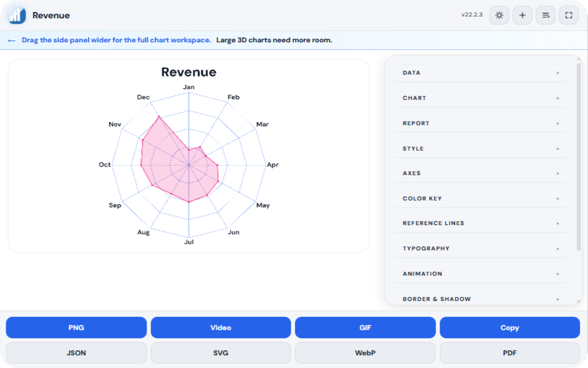Image resolution: width=588 pixels, height=368 pixels.
Task: Expand the COLOR KEY section
Action: click(x=480, y=199)
